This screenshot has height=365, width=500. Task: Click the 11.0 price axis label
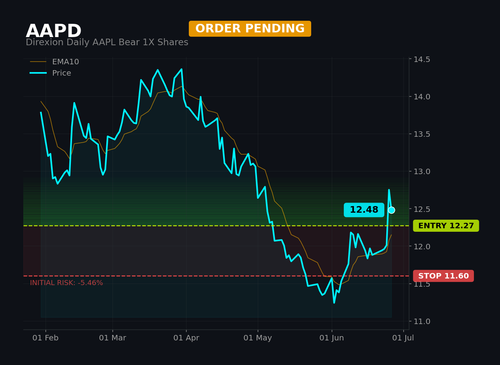[422, 321]
